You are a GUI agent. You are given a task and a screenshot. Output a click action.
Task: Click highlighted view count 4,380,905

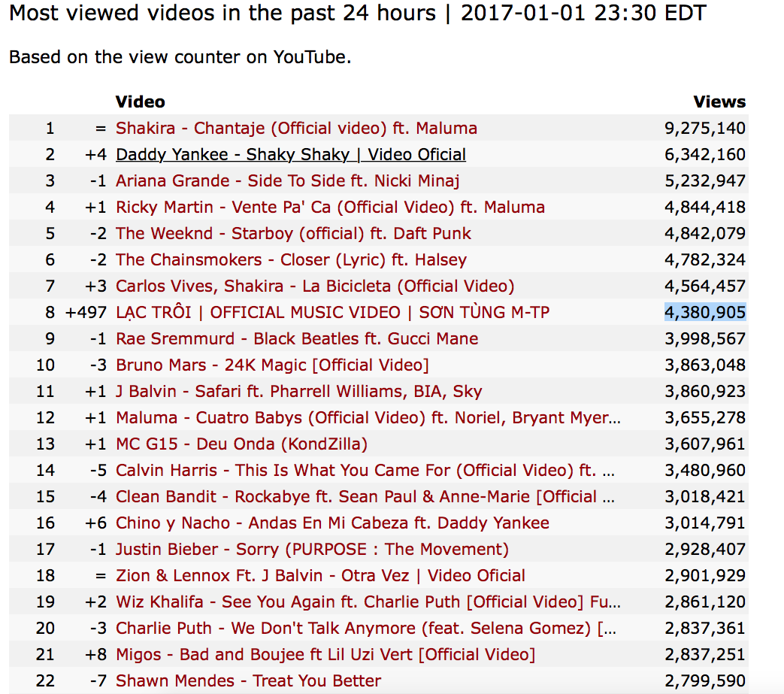(705, 312)
